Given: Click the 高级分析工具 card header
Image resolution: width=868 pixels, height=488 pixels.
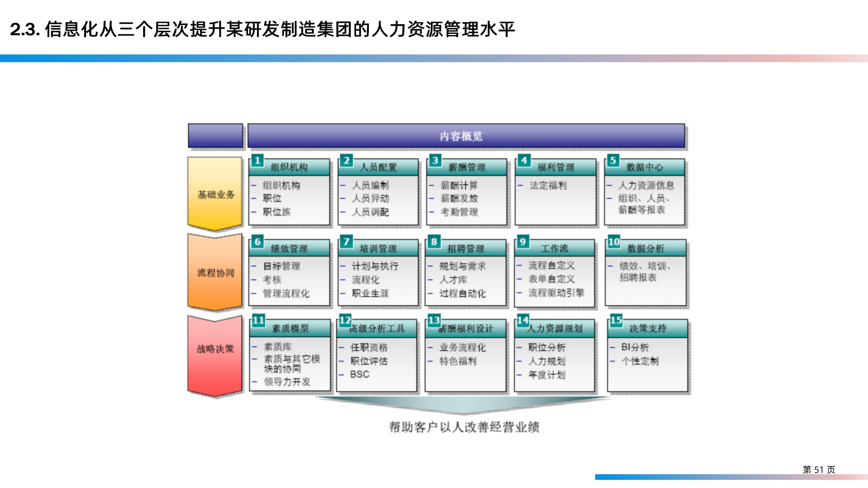Looking at the screenshot, I should [x=377, y=328].
